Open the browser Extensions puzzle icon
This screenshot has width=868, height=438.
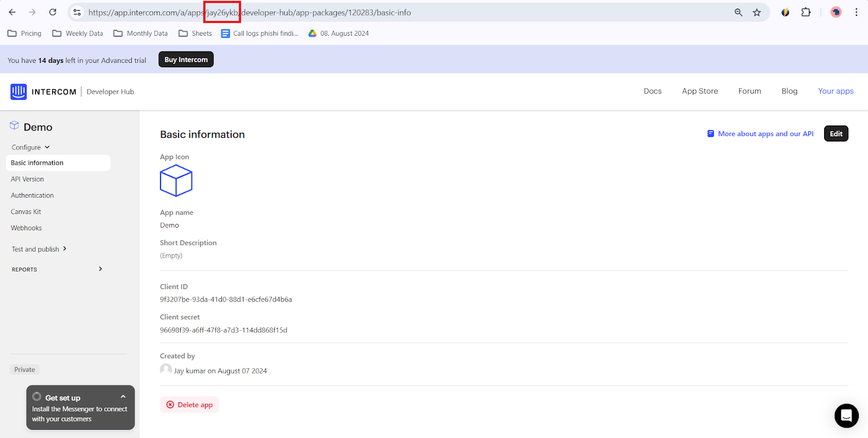[x=806, y=12]
